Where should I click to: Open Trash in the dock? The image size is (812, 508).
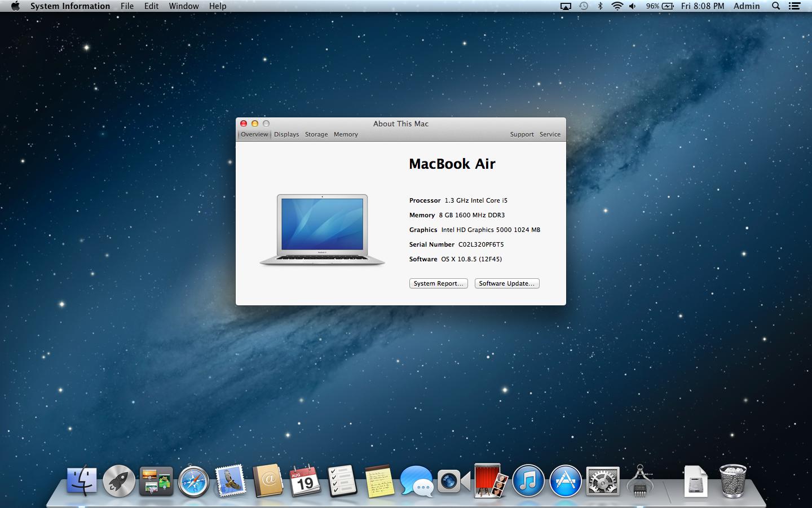coord(733,481)
